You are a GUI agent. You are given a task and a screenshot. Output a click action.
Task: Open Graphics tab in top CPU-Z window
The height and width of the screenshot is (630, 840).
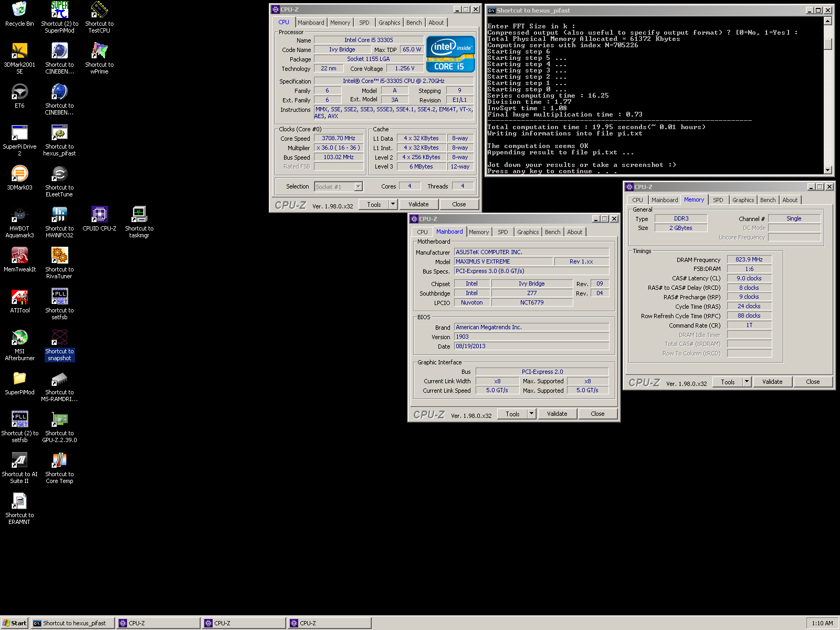coord(390,23)
